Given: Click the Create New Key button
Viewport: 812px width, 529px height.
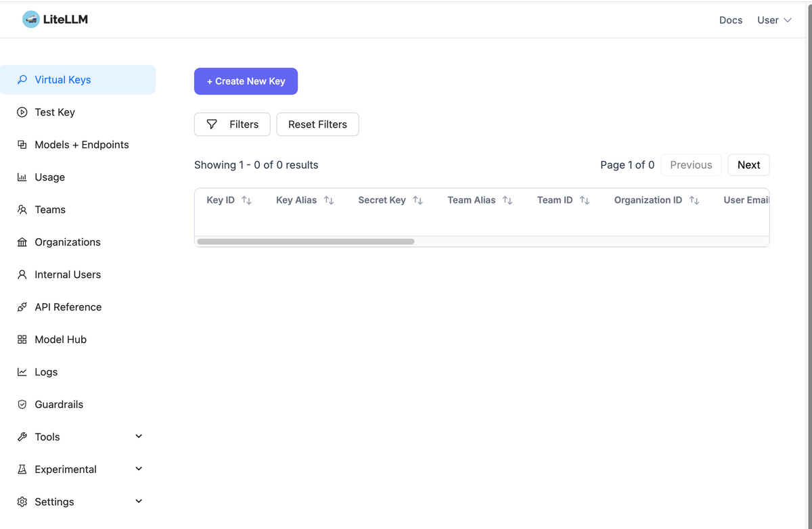Looking at the screenshot, I should 246,80.
